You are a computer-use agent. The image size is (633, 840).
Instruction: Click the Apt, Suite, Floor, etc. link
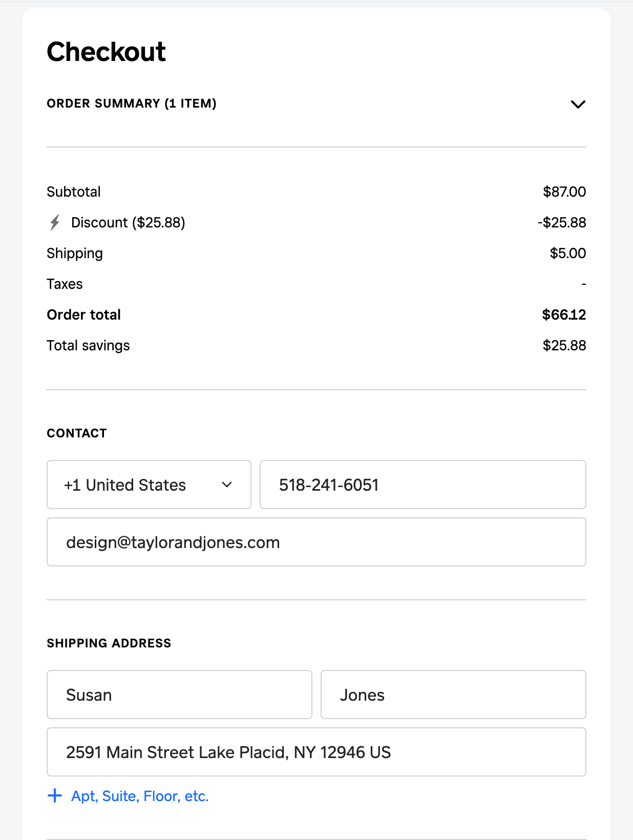140,796
